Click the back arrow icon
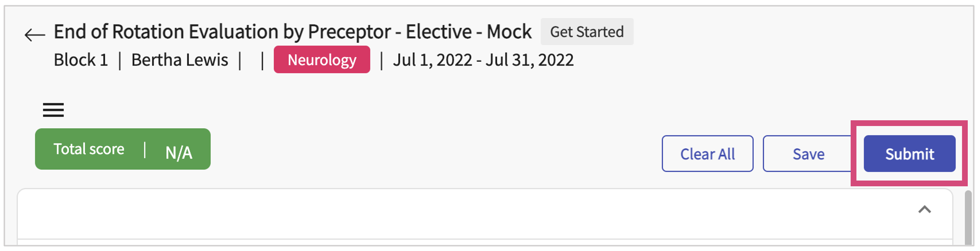Viewport: 980px width, 251px height. pos(34,34)
